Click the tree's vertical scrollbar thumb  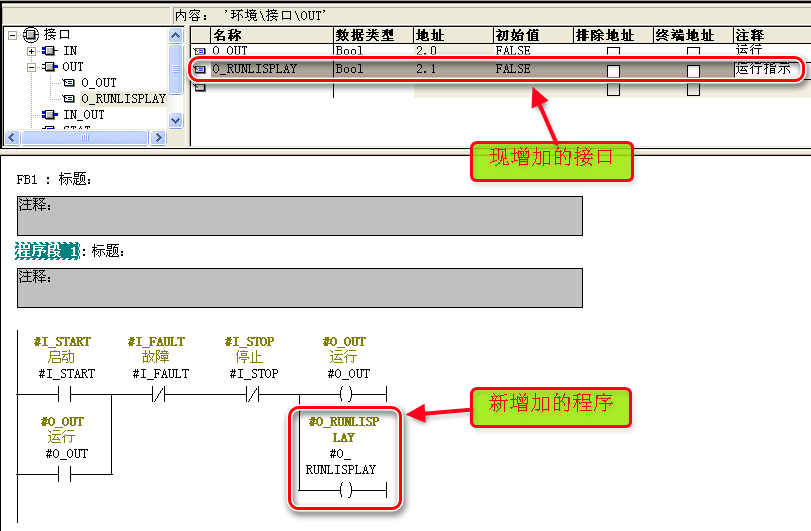coord(176,69)
